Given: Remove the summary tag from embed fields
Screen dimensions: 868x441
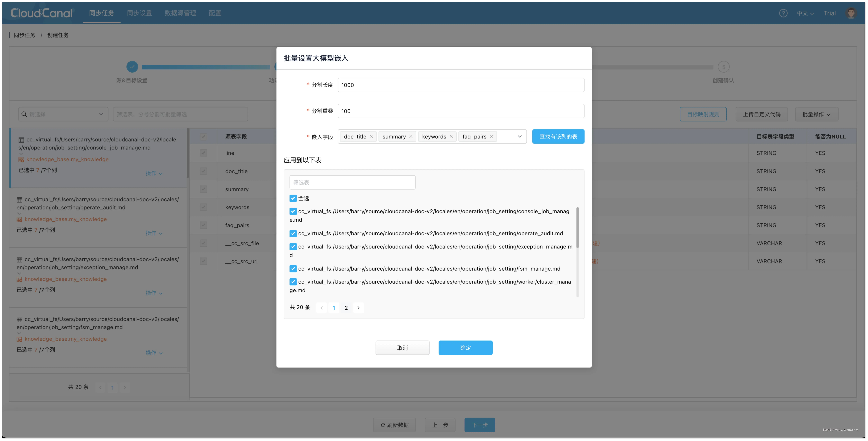Looking at the screenshot, I should tap(411, 136).
